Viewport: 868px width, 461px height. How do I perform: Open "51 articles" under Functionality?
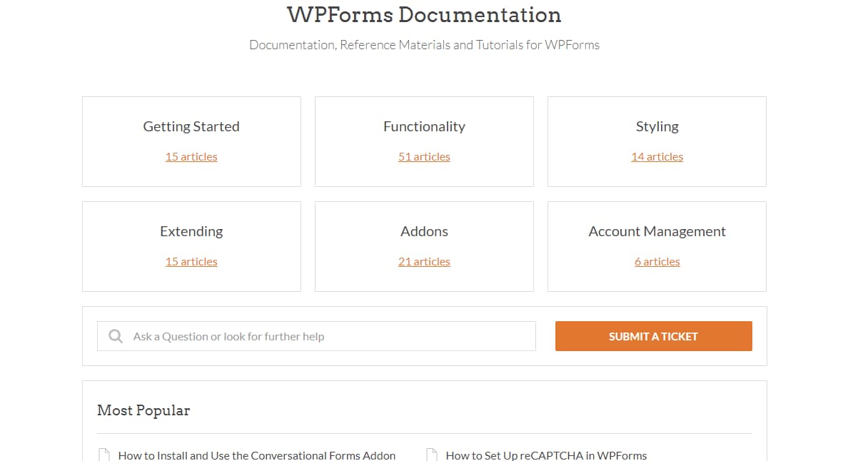click(424, 156)
